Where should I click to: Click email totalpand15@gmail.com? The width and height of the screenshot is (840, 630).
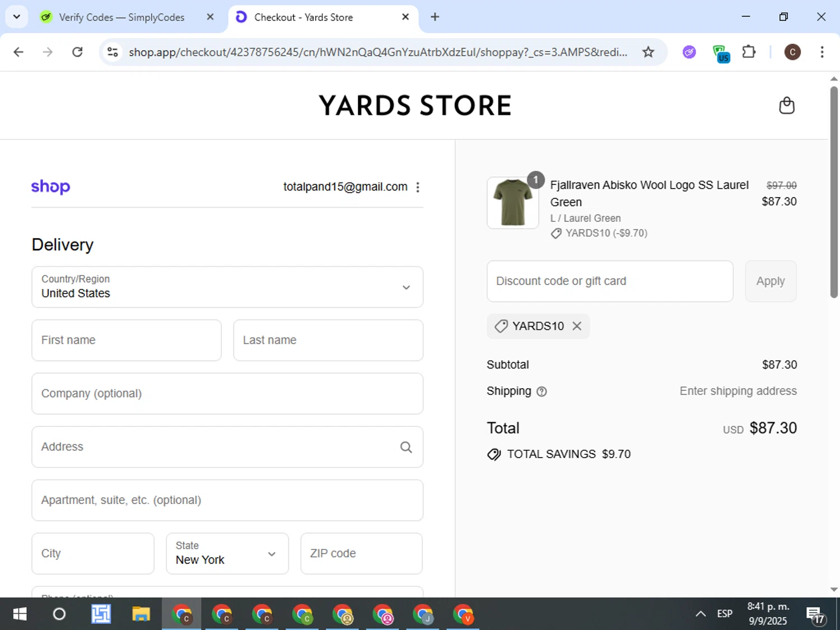click(346, 187)
